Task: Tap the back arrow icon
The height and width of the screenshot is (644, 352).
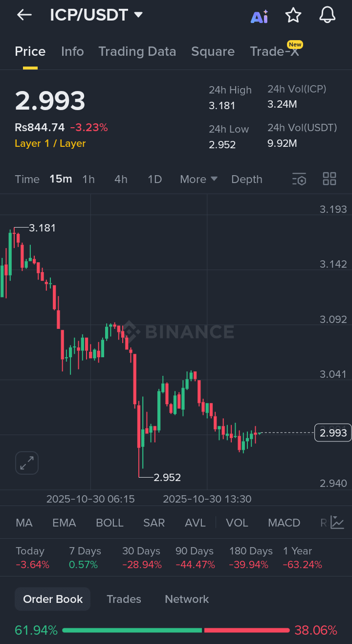Action: (x=24, y=15)
